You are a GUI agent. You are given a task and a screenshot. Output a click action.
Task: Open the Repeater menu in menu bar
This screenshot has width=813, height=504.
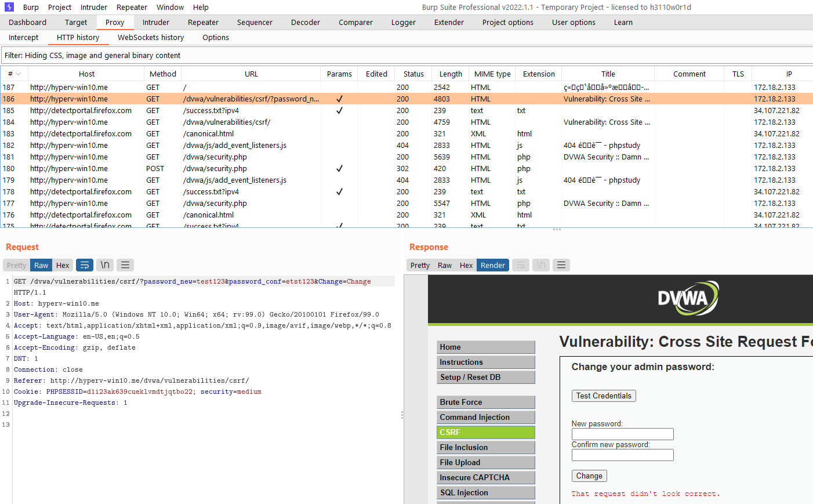click(132, 7)
